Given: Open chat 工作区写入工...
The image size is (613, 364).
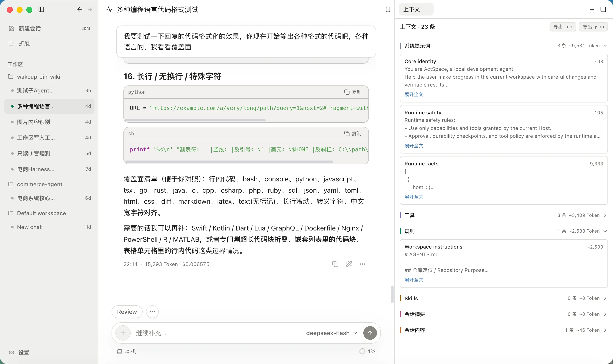Looking at the screenshot, I should point(49,138).
